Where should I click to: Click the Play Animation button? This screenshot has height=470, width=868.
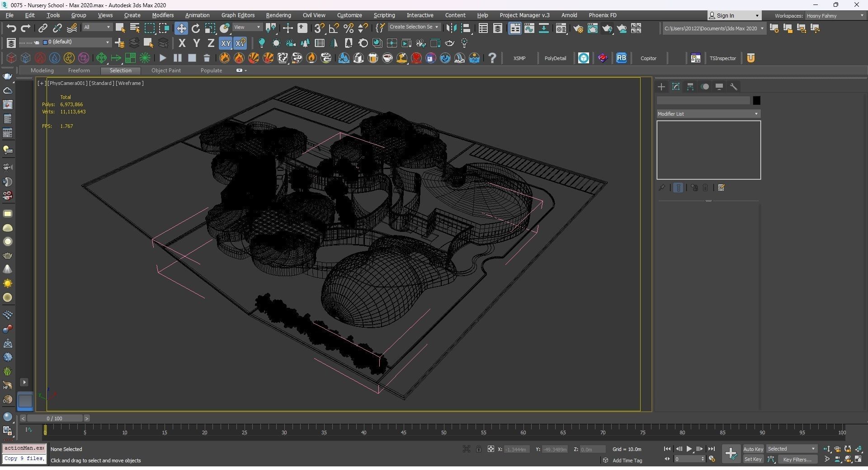click(689, 449)
